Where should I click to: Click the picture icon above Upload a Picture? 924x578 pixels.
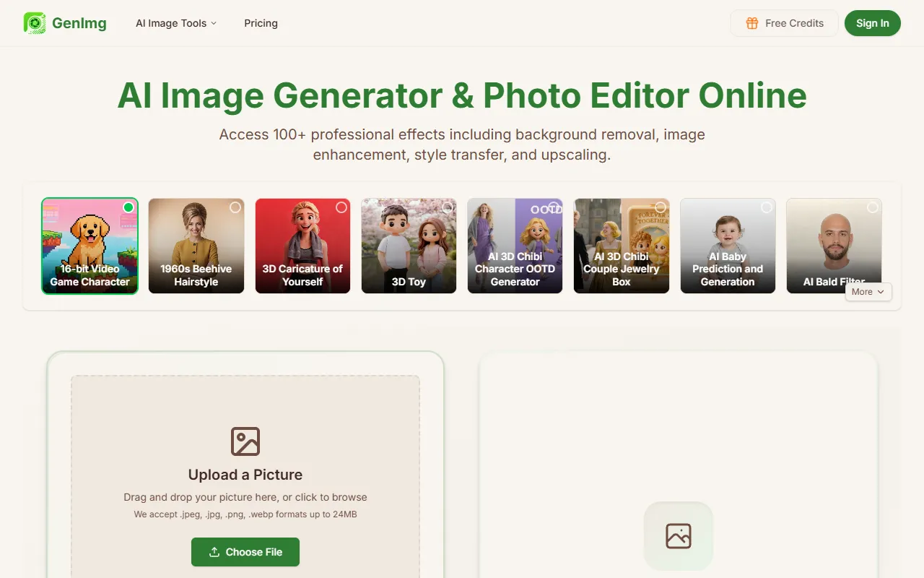pos(245,441)
